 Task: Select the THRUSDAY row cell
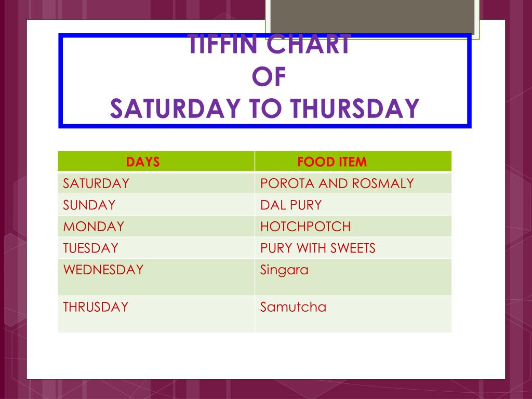click(x=156, y=314)
